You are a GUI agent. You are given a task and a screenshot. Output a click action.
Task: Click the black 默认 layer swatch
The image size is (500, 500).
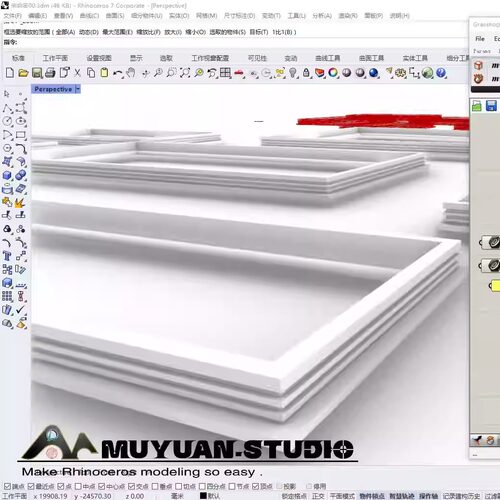point(203,496)
